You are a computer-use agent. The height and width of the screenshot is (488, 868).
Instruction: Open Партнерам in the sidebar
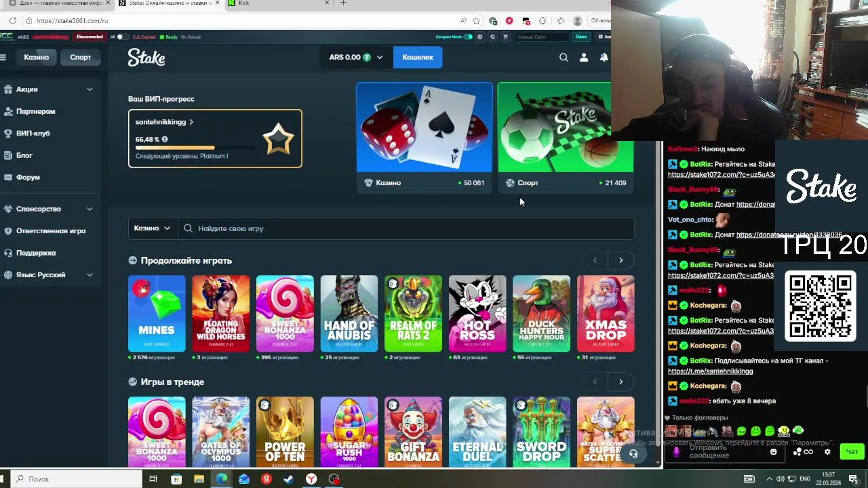click(x=36, y=111)
